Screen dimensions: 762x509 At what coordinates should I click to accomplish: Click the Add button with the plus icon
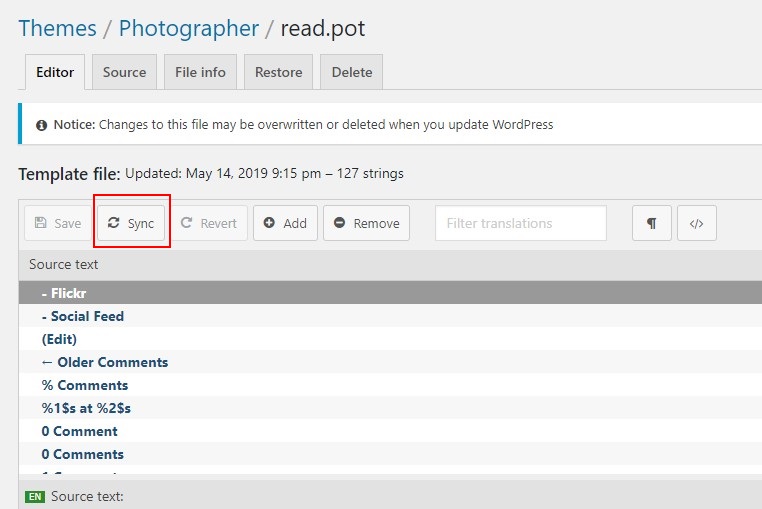285,223
